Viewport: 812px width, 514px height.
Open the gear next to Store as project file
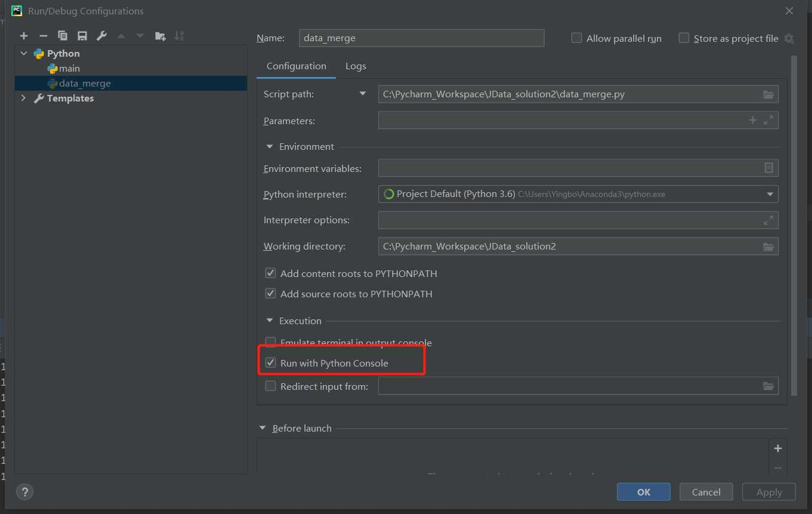coord(789,39)
